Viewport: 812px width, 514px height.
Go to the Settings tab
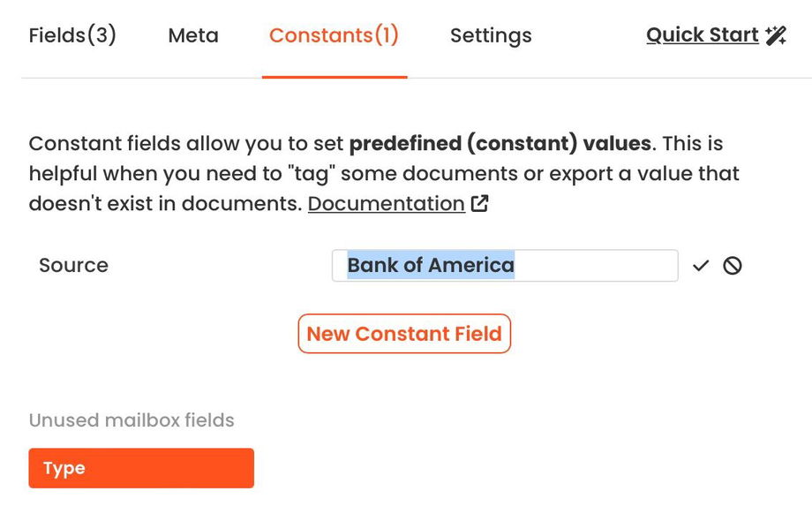[x=491, y=36]
